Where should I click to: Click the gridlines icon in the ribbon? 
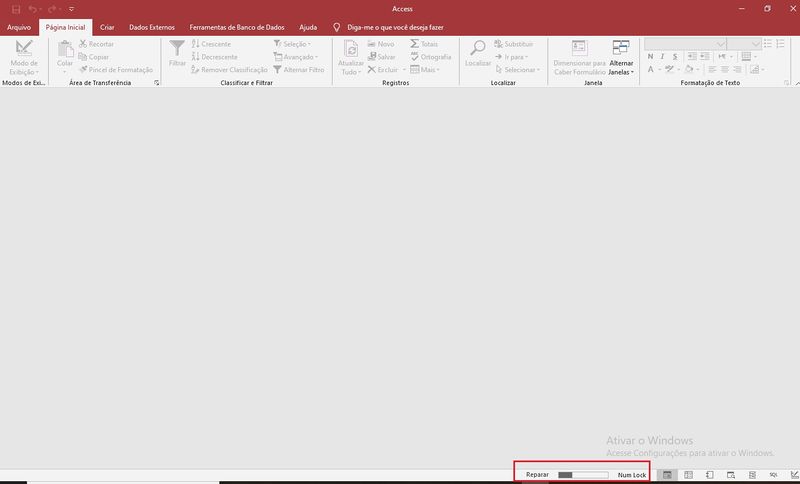746,57
